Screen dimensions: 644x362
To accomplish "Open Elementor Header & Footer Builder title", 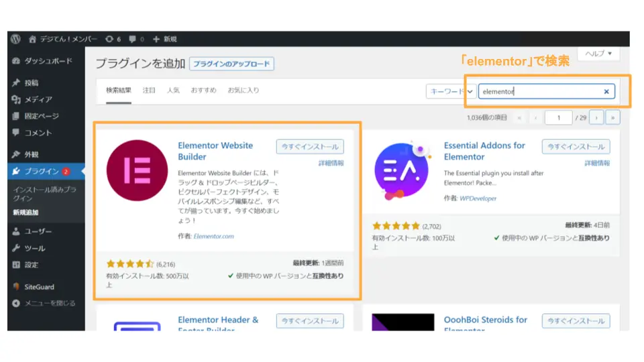I will coord(218,323).
